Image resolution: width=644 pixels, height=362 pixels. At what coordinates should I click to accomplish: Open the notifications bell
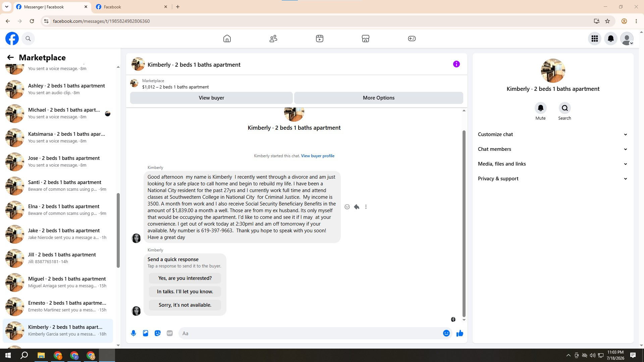pyautogui.click(x=611, y=39)
